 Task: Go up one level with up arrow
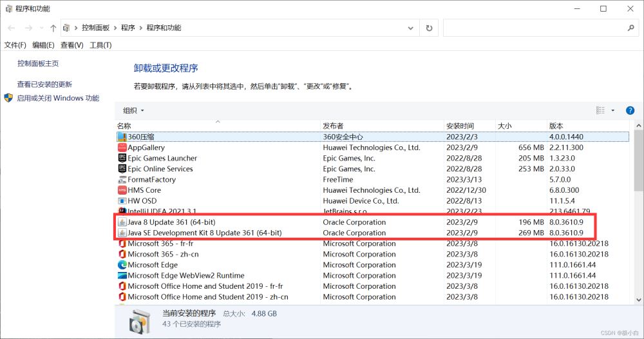(53, 28)
